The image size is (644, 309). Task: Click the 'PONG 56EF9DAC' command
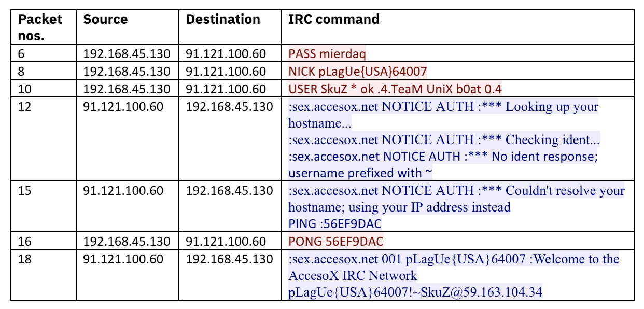336,242
